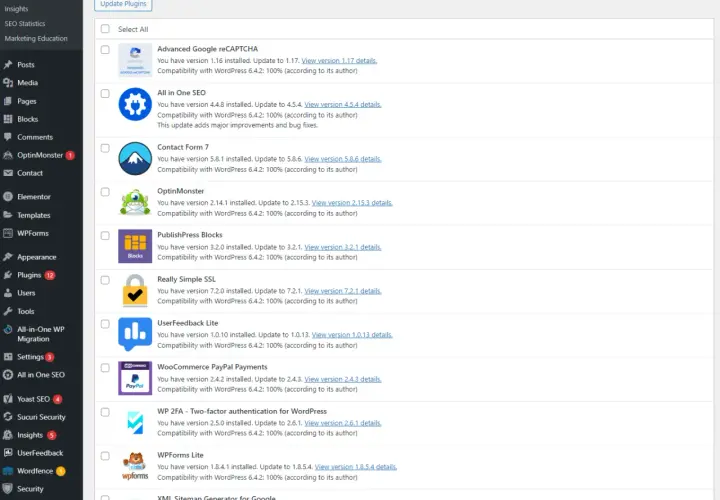Screen dimensions: 720x500
Task: Open SEO Statistics submenu item
Action: pos(25,24)
